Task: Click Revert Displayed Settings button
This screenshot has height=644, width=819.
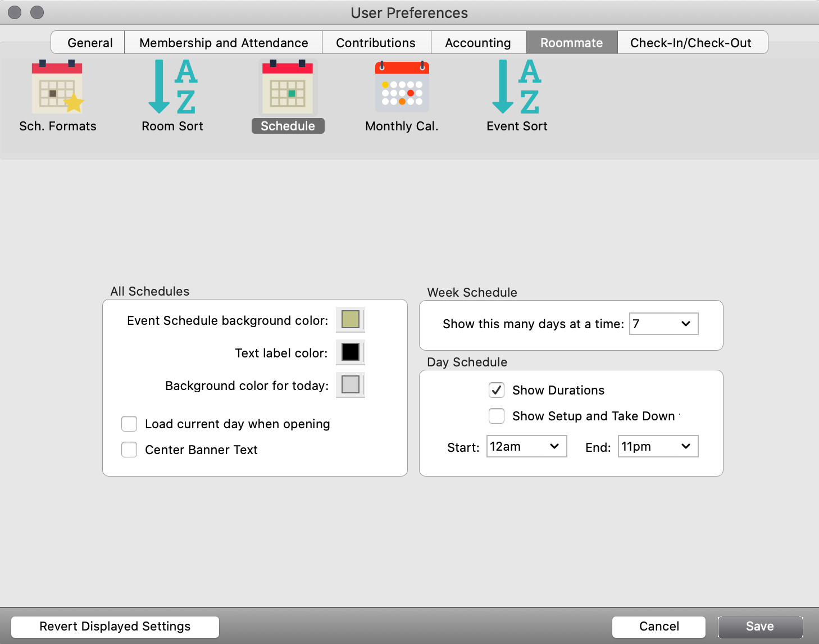Action: click(x=115, y=627)
